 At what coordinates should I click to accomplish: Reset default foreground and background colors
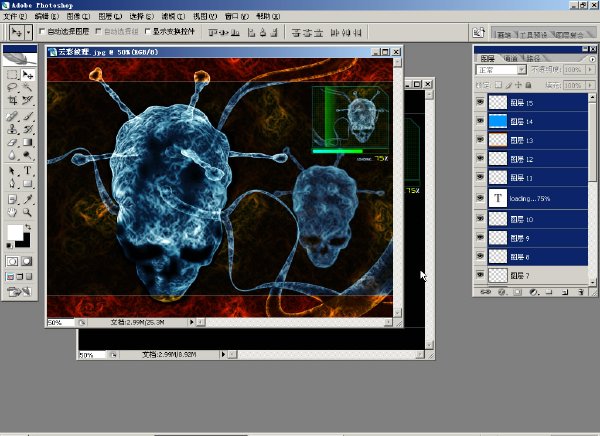click(9, 245)
